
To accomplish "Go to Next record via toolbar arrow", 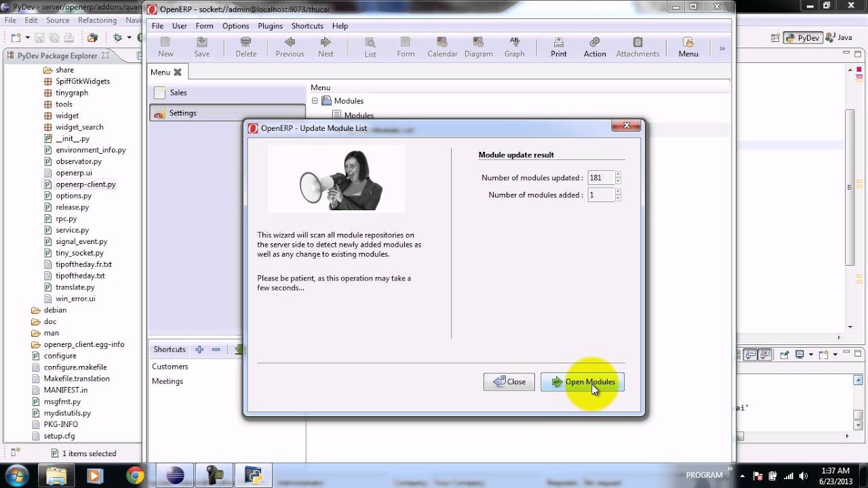I will coord(326,47).
